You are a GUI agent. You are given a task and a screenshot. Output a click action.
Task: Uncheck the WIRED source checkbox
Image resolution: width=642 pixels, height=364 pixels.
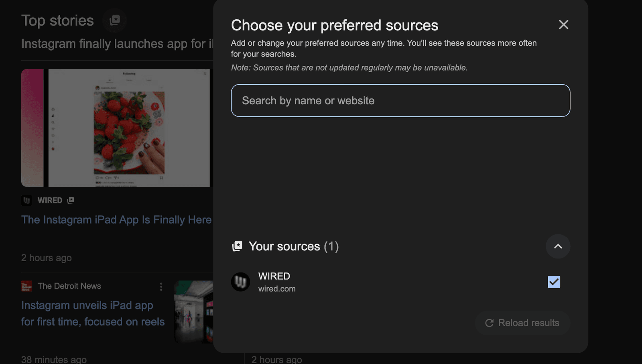[554, 282]
